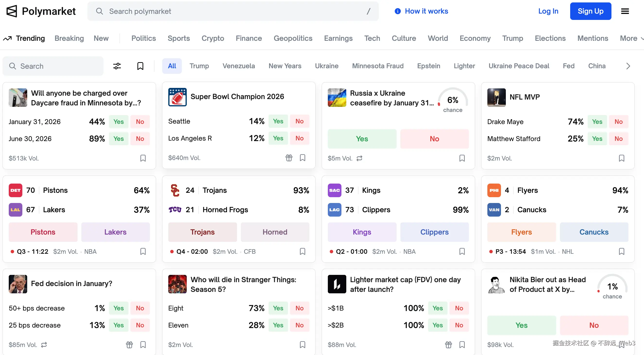Show bookmarked markets via toolbar bookmark icon

click(140, 66)
